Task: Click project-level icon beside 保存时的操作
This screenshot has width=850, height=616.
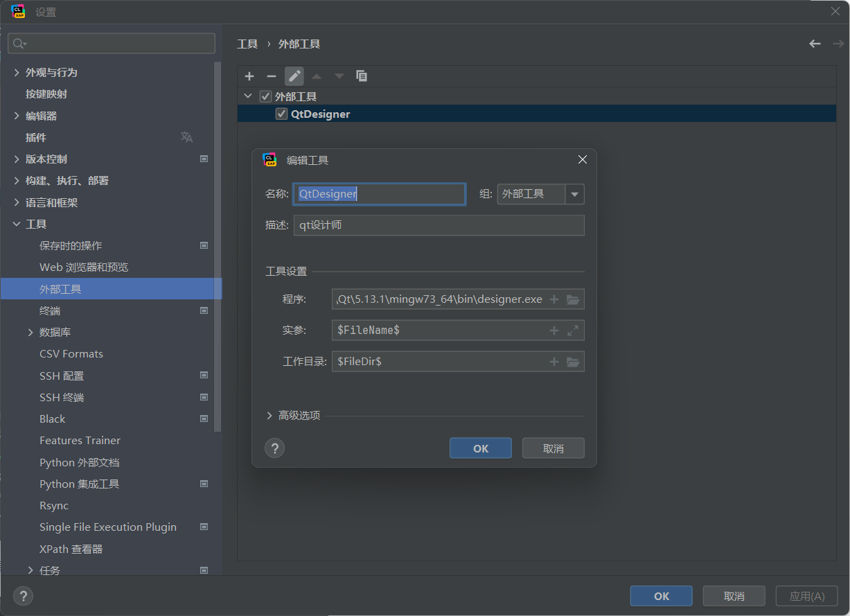Action: [x=204, y=245]
